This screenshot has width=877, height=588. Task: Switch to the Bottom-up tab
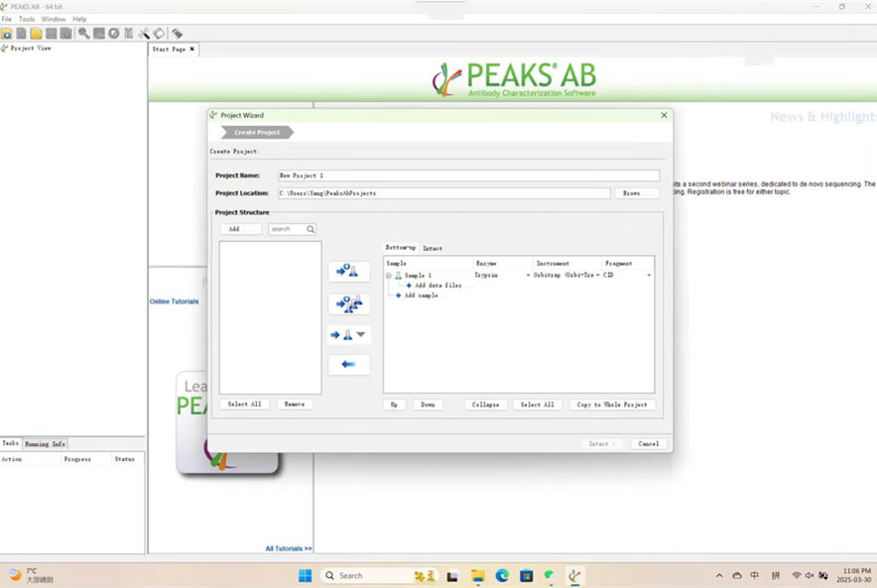[x=401, y=248]
